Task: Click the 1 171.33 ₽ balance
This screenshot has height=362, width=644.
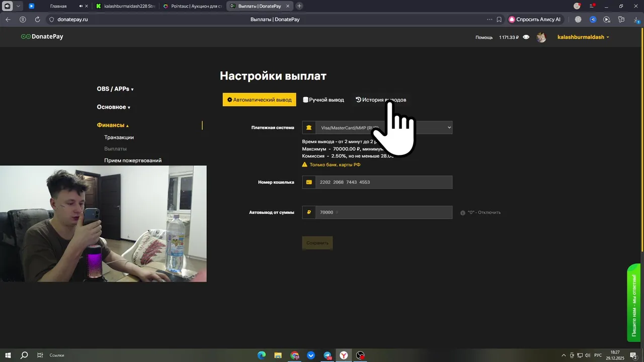Action: [x=509, y=37]
